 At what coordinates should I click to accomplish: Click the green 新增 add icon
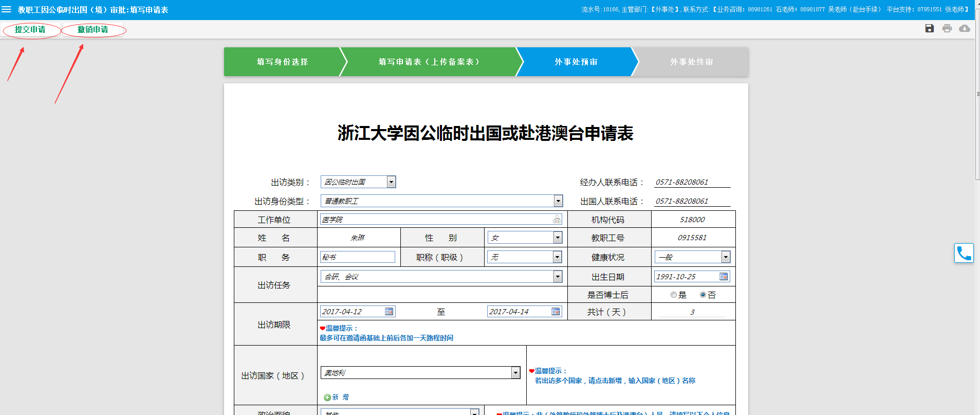(327, 398)
